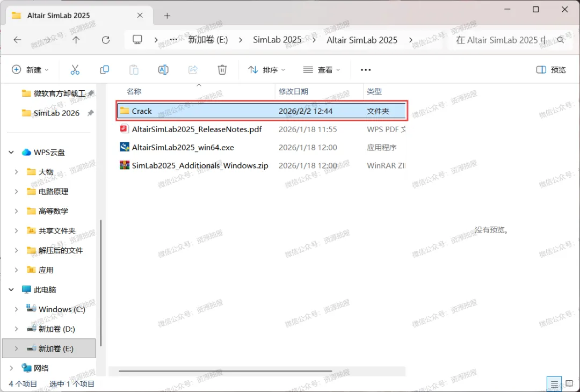Screen dimensions: 580x392
Task: Open the New (新建) dropdown
Action: click(30, 70)
